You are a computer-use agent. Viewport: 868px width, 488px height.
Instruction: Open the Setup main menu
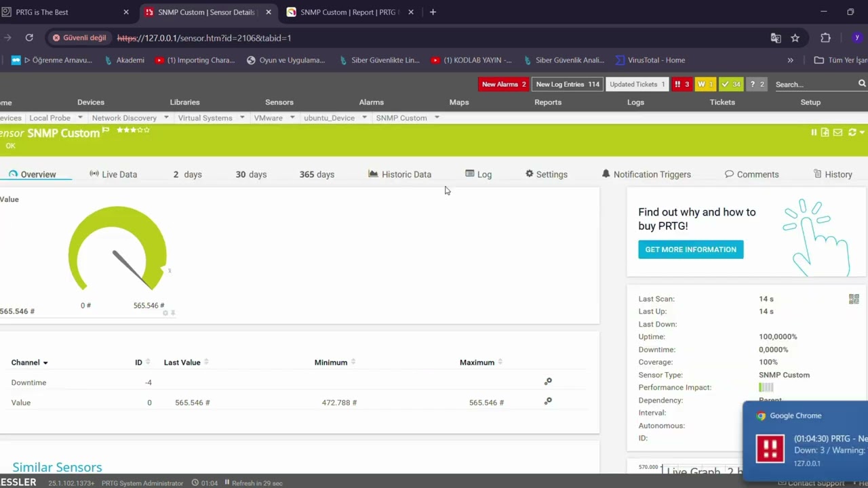tap(810, 102)
